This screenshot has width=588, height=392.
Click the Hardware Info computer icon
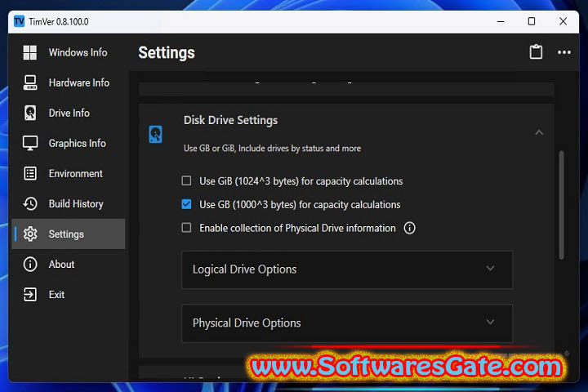point(30,82)
